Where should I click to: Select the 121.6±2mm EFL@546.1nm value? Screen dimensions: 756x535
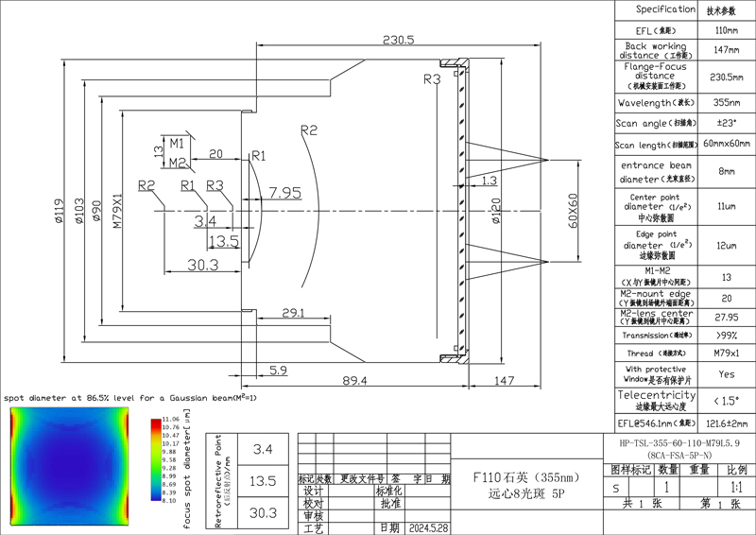point(725,424)
